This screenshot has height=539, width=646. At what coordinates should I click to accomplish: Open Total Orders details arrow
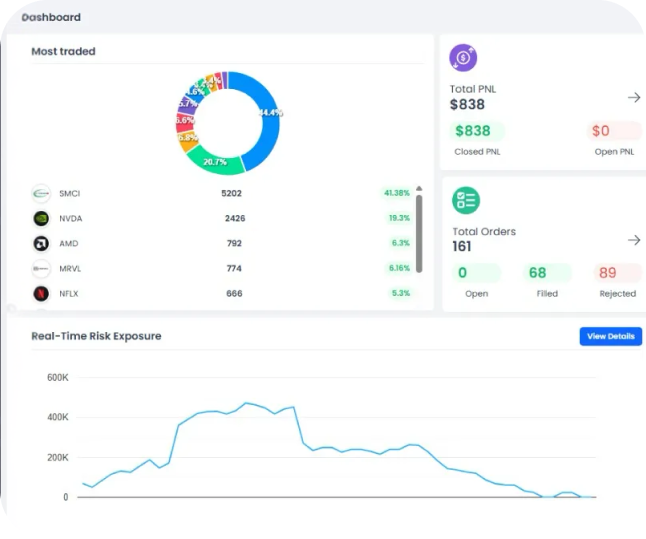coord(633,240)
